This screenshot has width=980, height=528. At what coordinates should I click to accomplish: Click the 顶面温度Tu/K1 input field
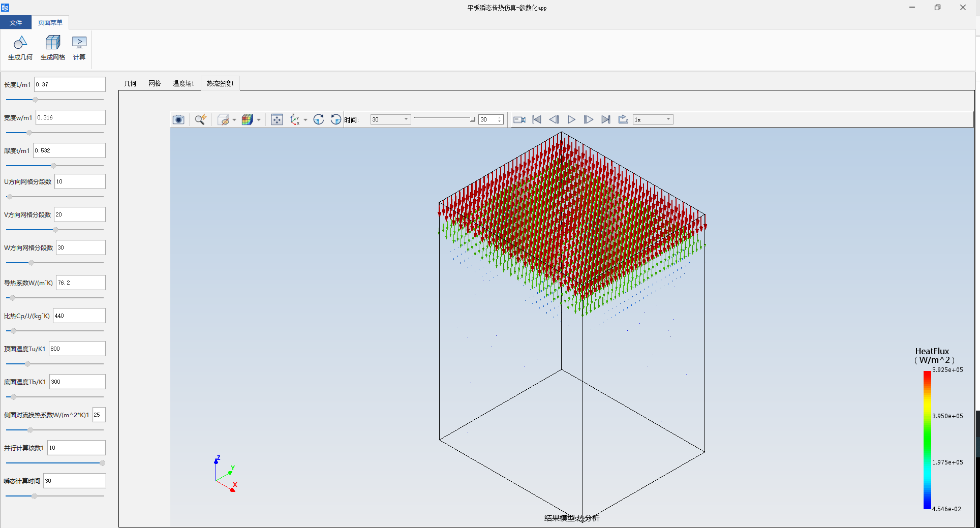(x=77, y=349)
